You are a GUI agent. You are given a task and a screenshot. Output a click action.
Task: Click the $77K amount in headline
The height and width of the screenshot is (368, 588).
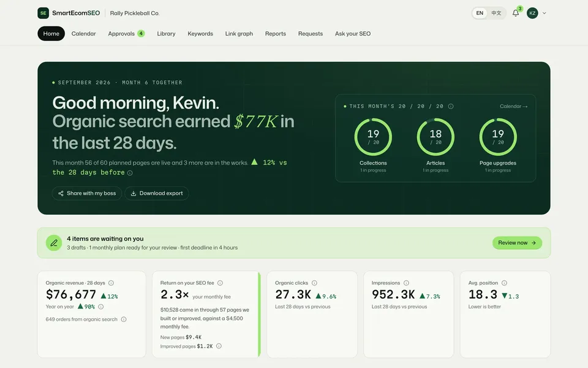click(x=256, y=121)
